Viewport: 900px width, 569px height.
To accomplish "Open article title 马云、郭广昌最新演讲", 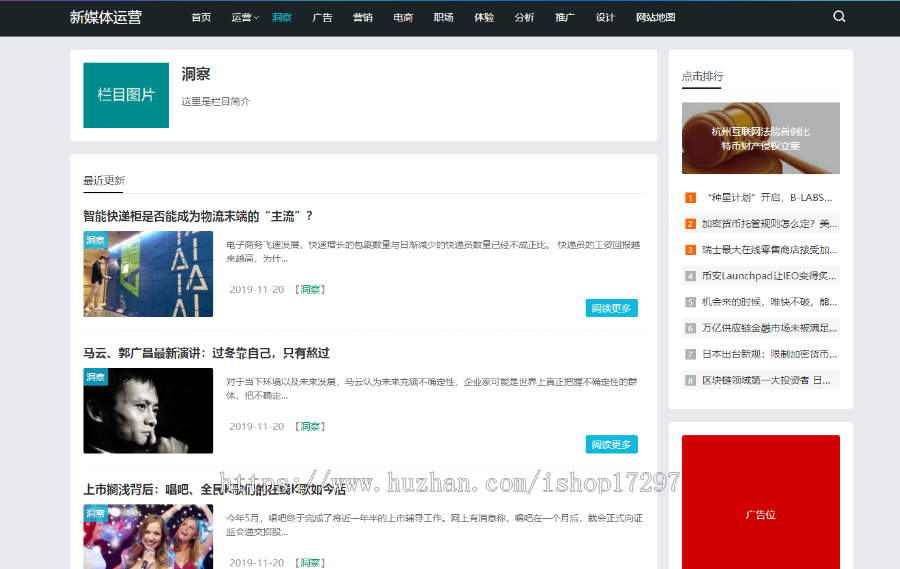I will 207,353.
